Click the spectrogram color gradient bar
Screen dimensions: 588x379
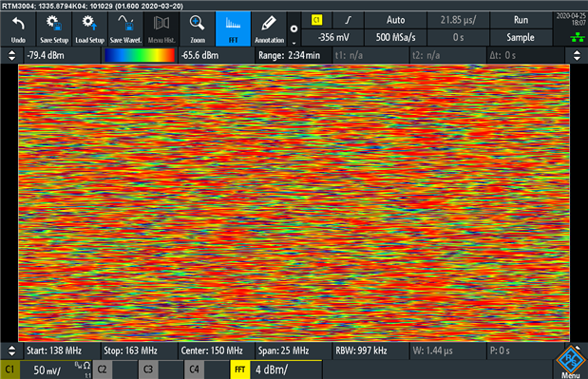pos(140,55)
